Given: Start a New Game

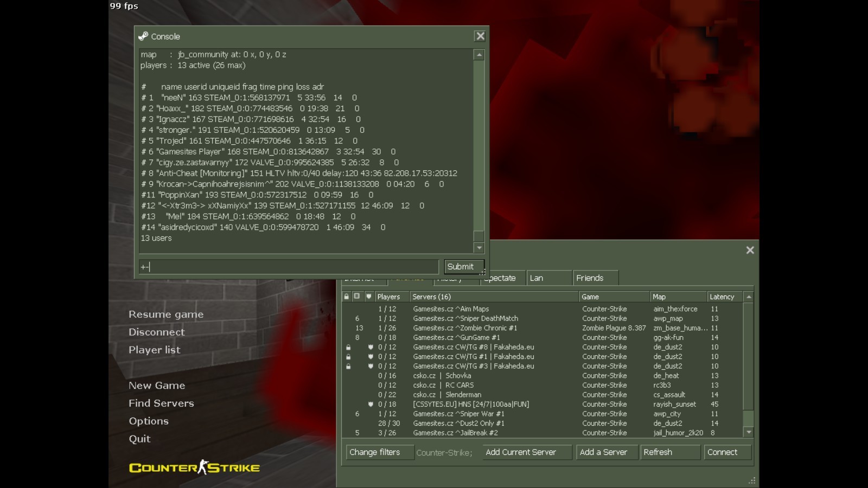Looking at the screenshot, I should pos(157,386).
